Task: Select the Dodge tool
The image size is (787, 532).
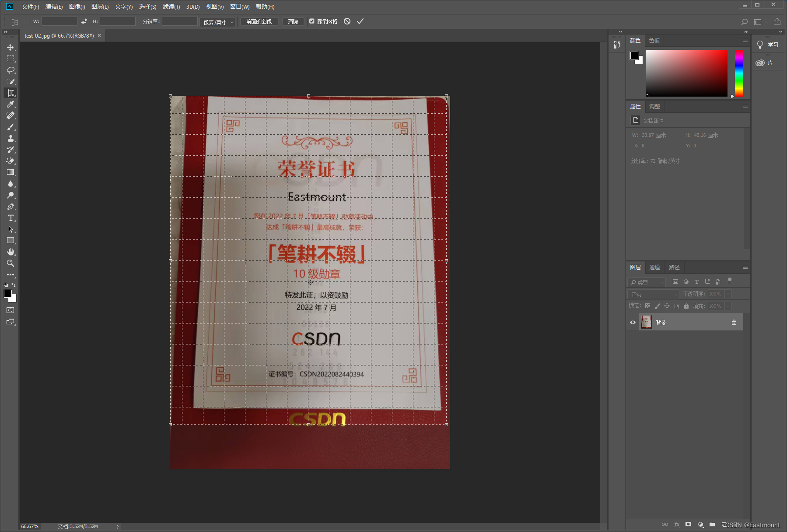Action: [x=10, y=195]
